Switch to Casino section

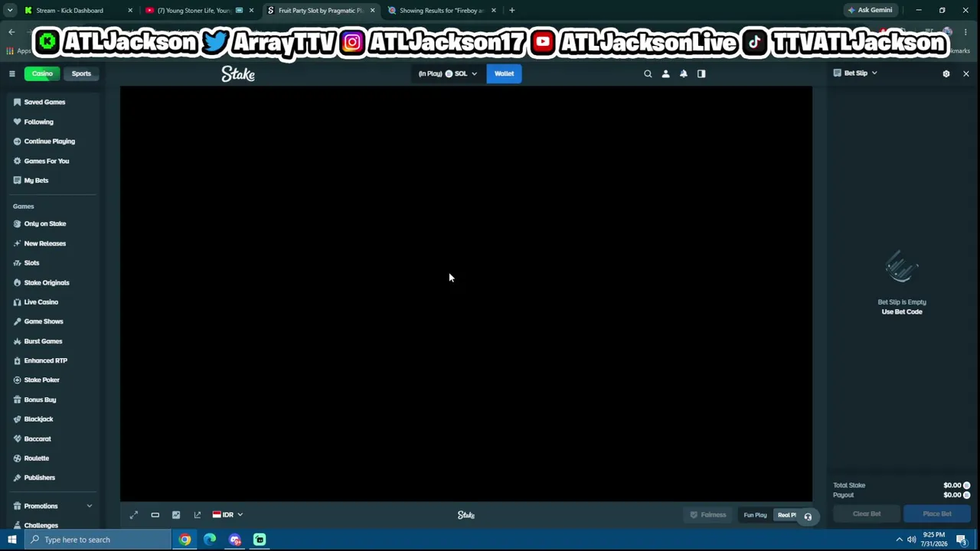coord(42,73)
